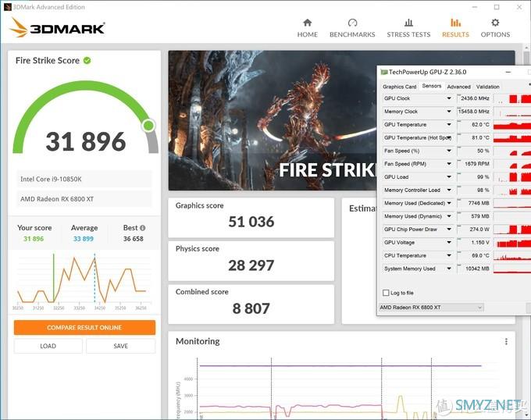Click the GPU-Z window title icon
This screenshot has width=531, height=420.
(x=383, y=72)
